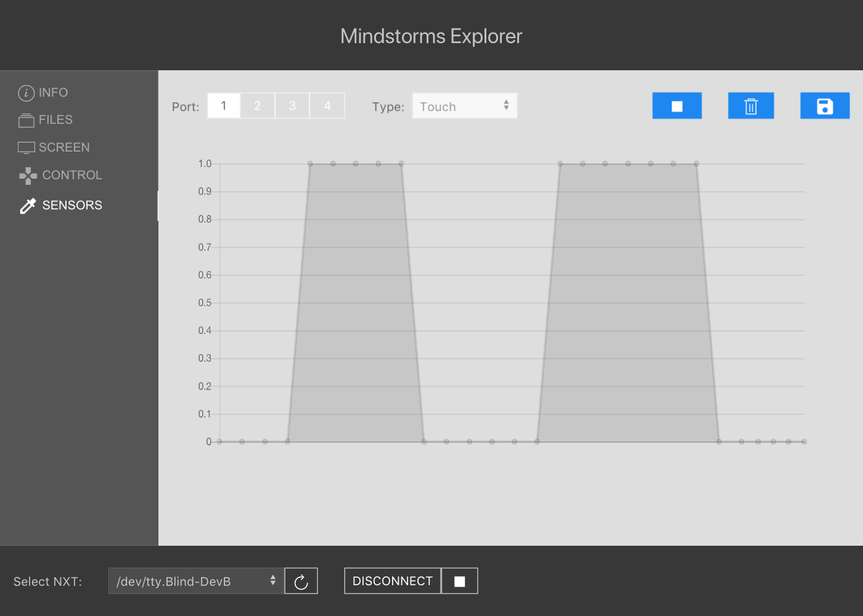The height and width of the screenshot is (616, 863).
Task: Save sensor data with the floppy disk button
Action: pyautogui.click(x=825, y=106)
